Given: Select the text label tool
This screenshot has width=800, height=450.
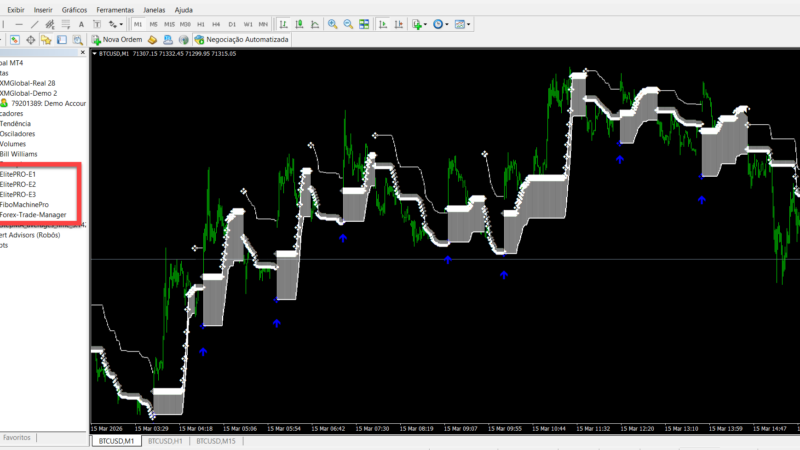Looking at the screenshot, I should click(97, 24).
